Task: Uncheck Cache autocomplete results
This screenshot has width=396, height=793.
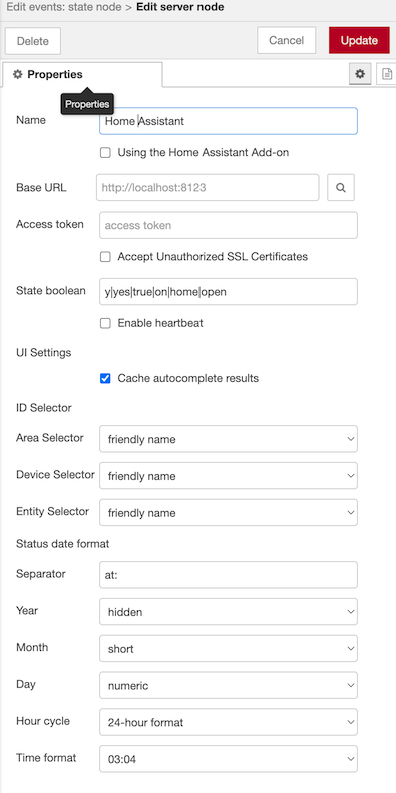Action: [105, 378]
